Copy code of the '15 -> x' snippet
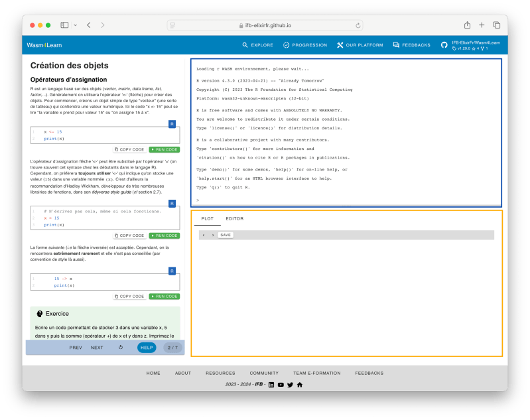Image resolution: width=530 pixels, height=420 pixels. [x=129, y=297]
